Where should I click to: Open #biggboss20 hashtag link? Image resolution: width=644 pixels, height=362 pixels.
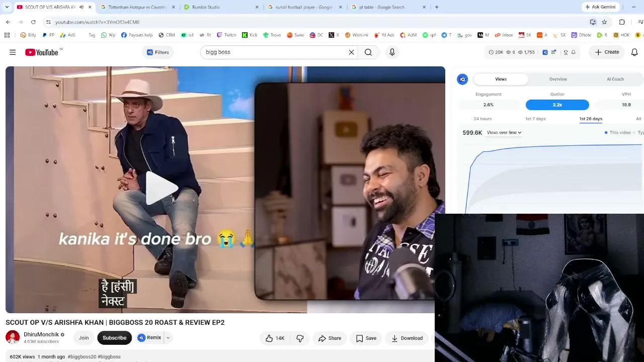tap(82, 357)
